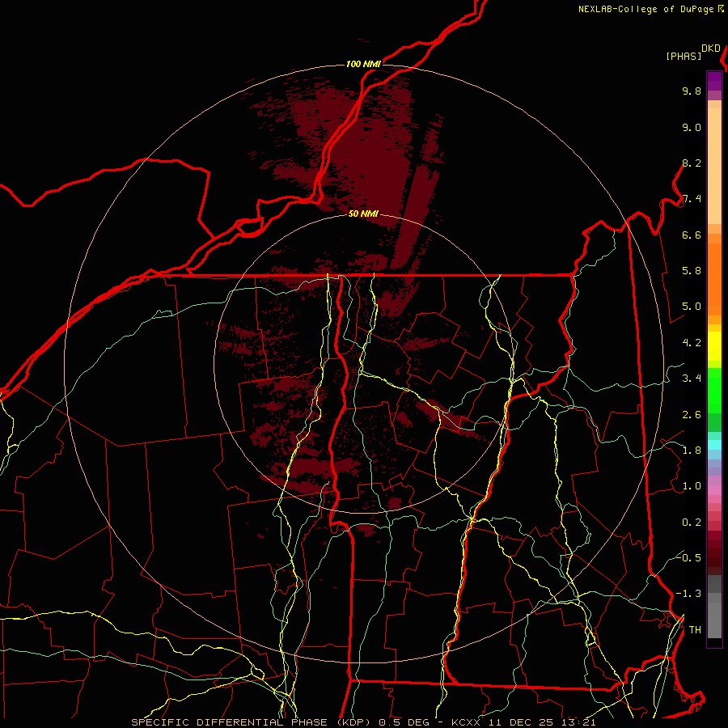Click the "0.2" legend value
Image resolution: width=728 pixels, height=728 pixels.
click(692, 523)
